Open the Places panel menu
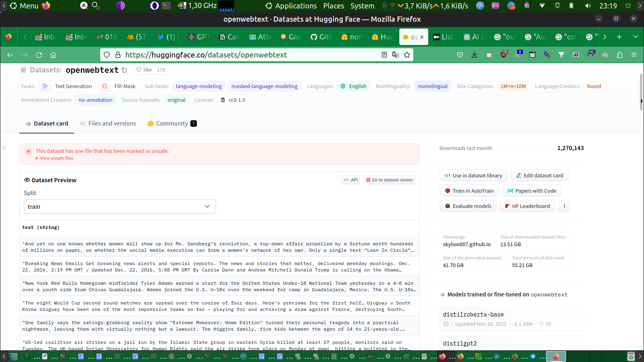The height and width of the screenshot is (362, 644). 334,6
